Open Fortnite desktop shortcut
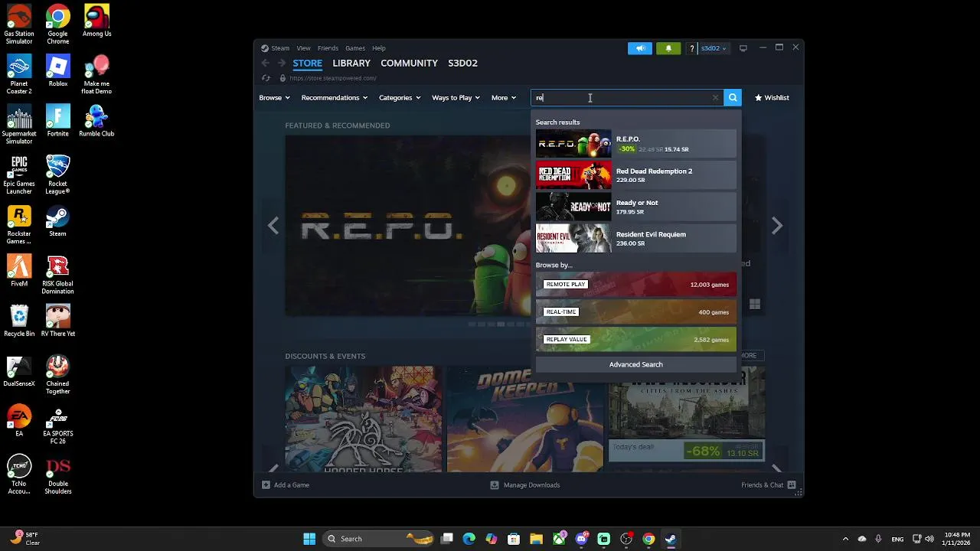 click(x=57, y=121)
